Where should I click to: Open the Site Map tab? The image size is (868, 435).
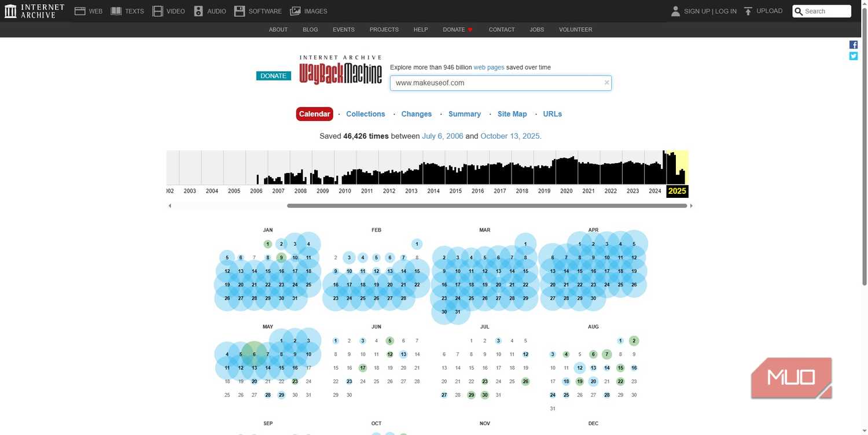pos(512,114)
